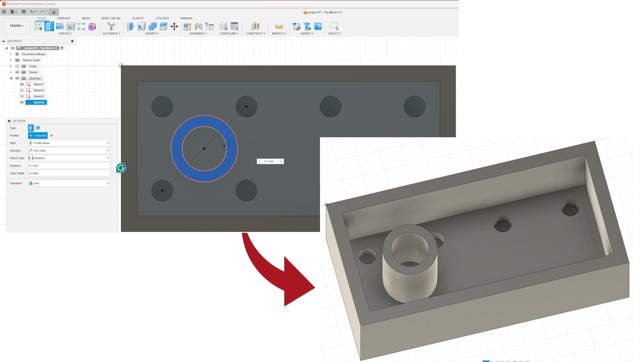This screenshot has height=362, width=644.
Task: Select the Rectangular Pattern tool
Action: (x=82, y=27)
